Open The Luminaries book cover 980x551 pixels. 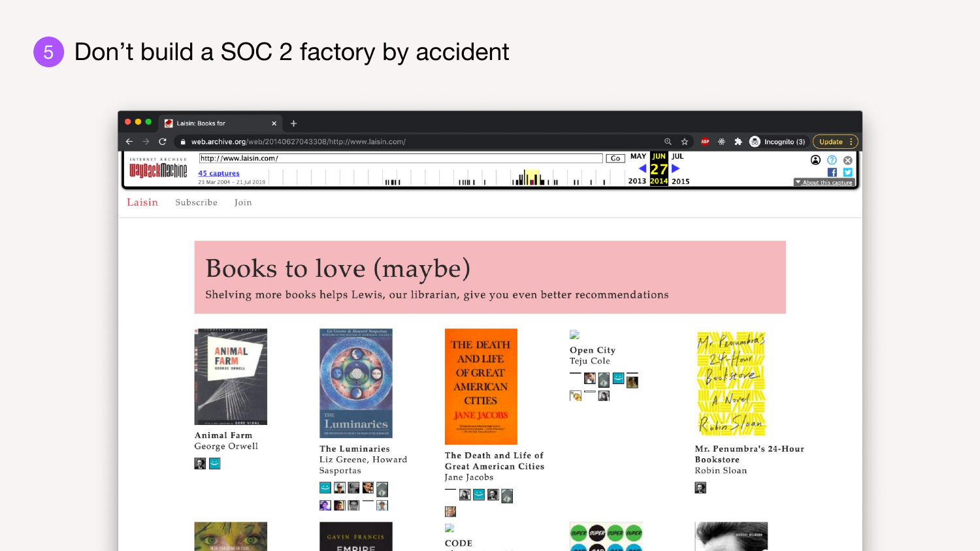coord(356,383)
